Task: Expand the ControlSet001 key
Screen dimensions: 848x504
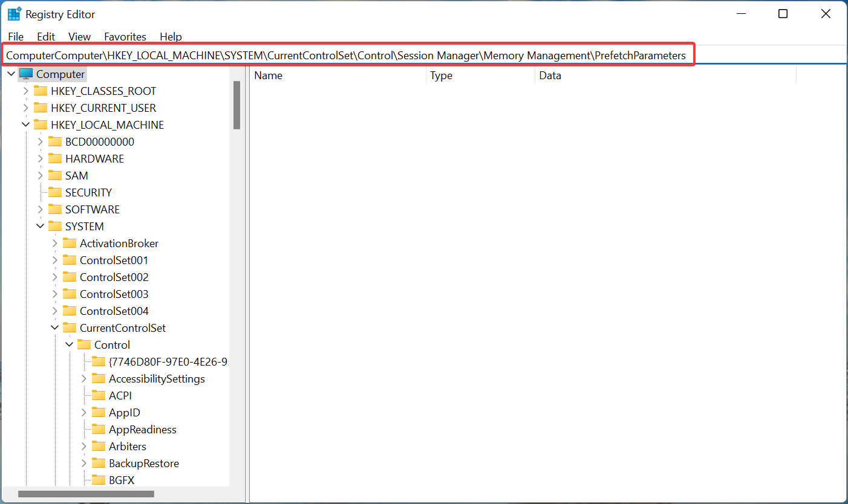Action: pos(54,260)
